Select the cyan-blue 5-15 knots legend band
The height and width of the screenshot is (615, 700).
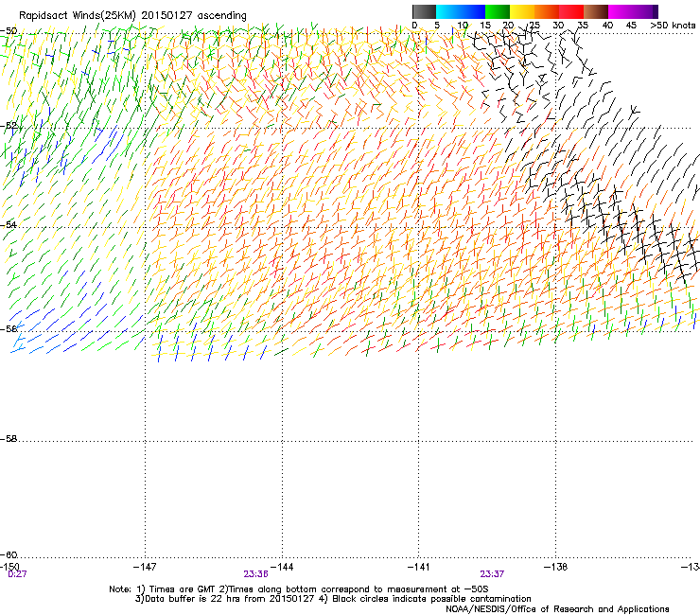pyautogui.click(x=461, y=11)
